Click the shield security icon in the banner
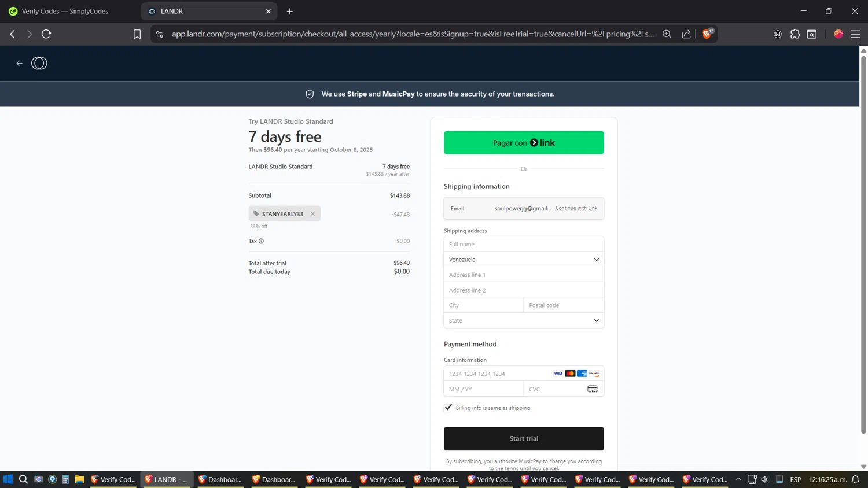 pos(310,94)
